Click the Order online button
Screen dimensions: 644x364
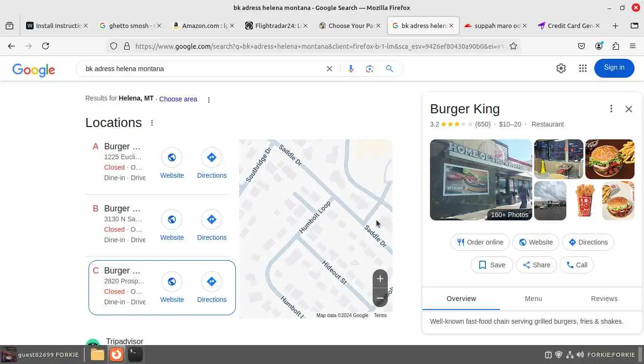coord(480,242)
